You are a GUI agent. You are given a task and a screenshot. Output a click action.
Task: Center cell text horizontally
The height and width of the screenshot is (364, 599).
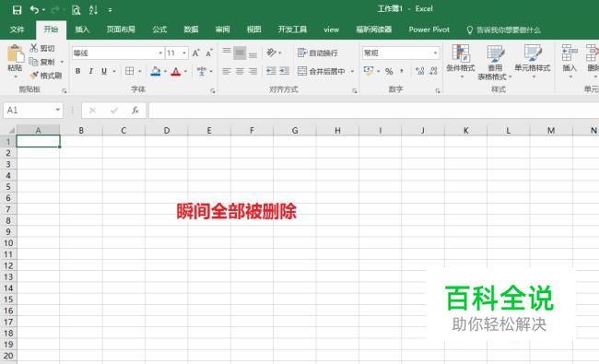240,71
